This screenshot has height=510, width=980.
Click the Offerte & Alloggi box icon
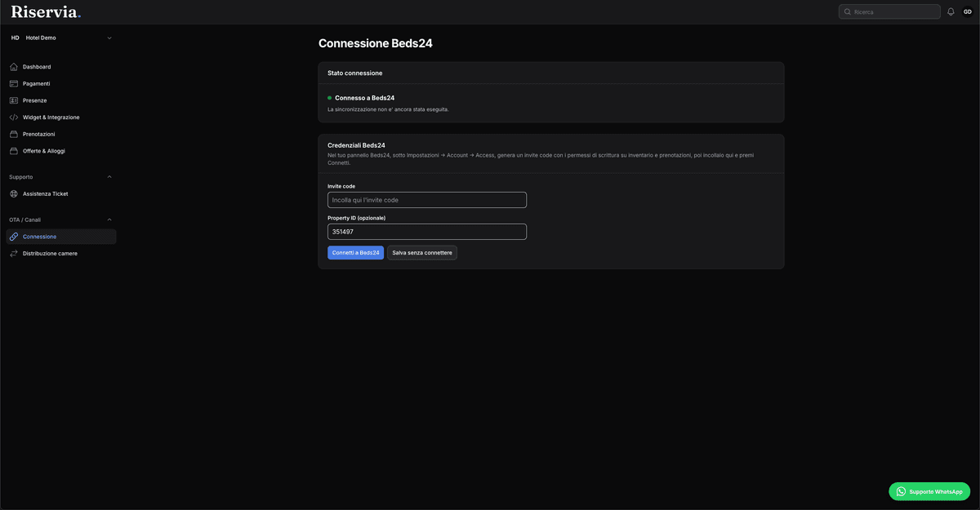pyautogui.click(x=14, y=151)
